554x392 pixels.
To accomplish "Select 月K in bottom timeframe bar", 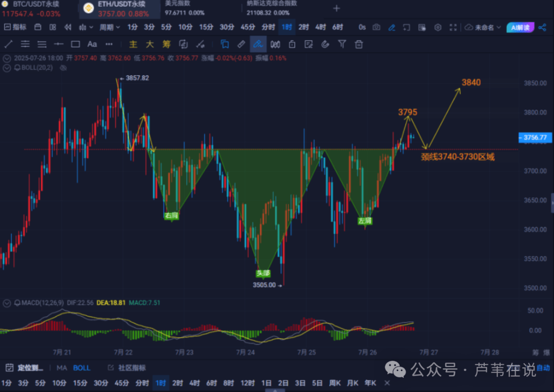I will pyautogui.click(x=352, y=383).
